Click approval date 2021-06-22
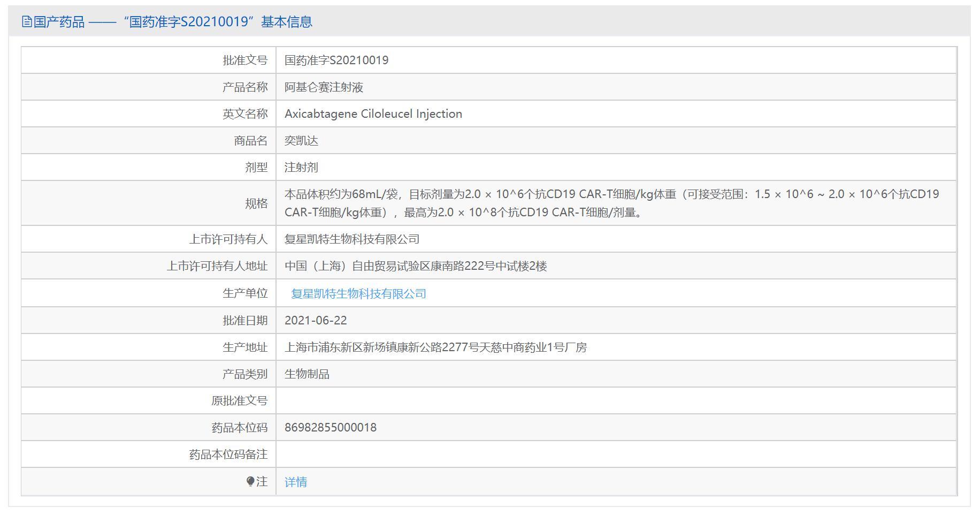Screen dimensions: 980x515 coord(316,320)
